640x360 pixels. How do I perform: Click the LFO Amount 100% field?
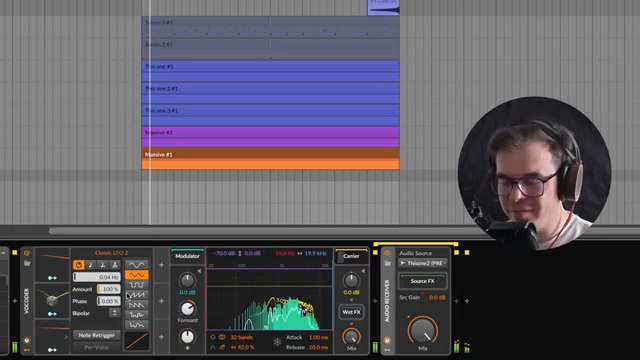[109, 289]
